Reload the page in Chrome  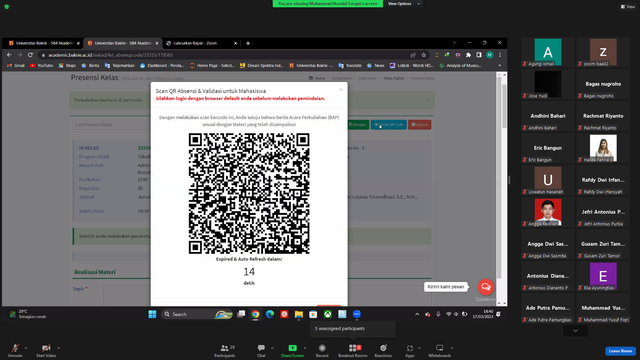pyautogui.click(x=30, y=55)
